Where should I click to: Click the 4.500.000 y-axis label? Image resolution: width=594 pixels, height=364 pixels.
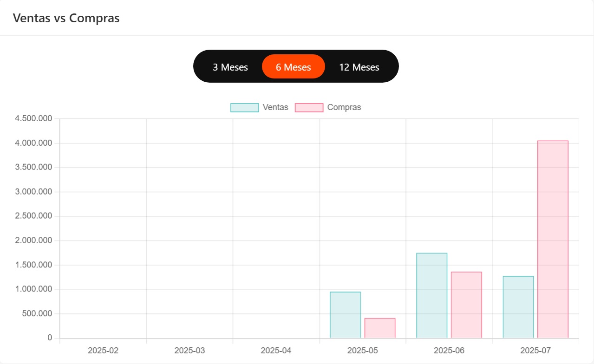[33, 119]
